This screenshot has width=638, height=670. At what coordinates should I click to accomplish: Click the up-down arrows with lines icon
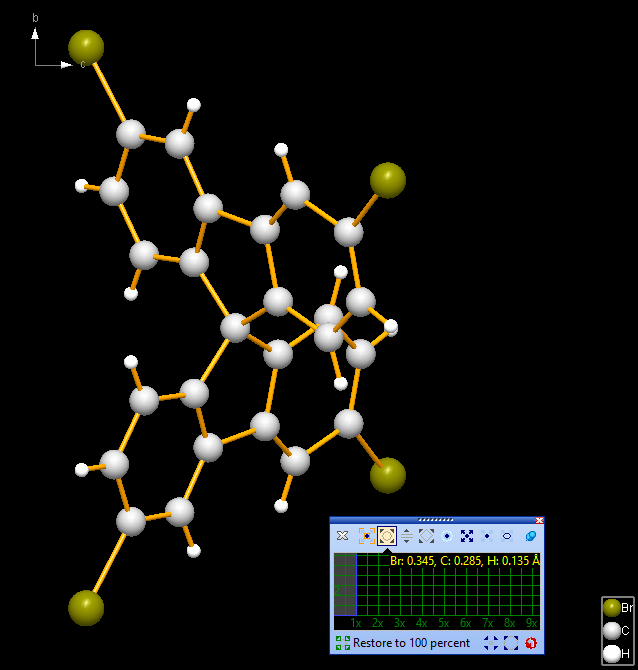tap(407, 536)
